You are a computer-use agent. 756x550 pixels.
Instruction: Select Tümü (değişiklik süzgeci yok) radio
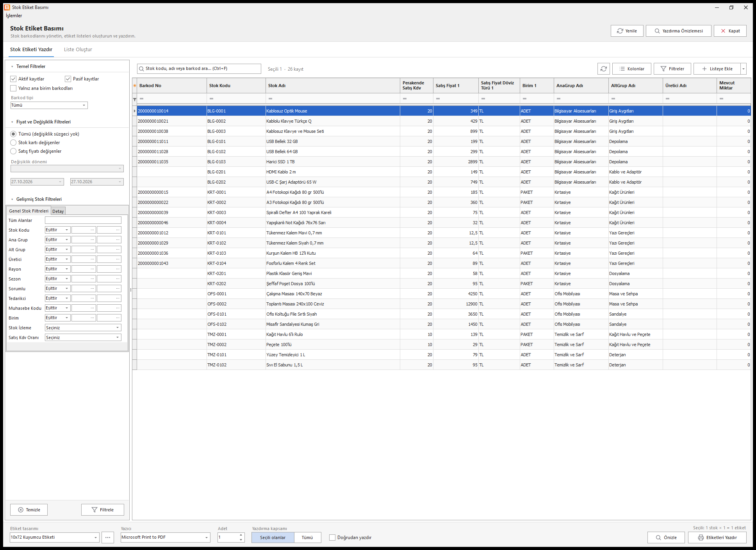[x=14, y=134]
